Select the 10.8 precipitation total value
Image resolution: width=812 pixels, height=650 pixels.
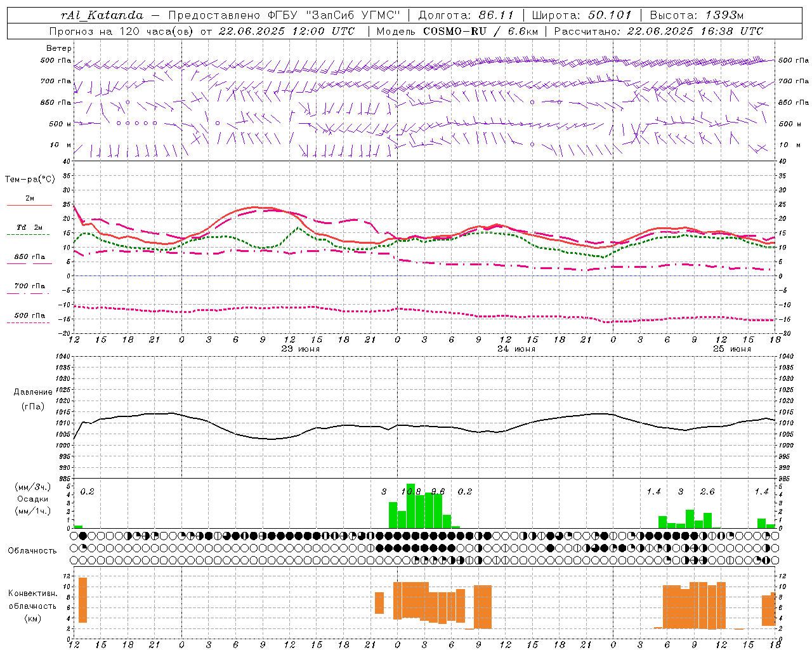411,492
